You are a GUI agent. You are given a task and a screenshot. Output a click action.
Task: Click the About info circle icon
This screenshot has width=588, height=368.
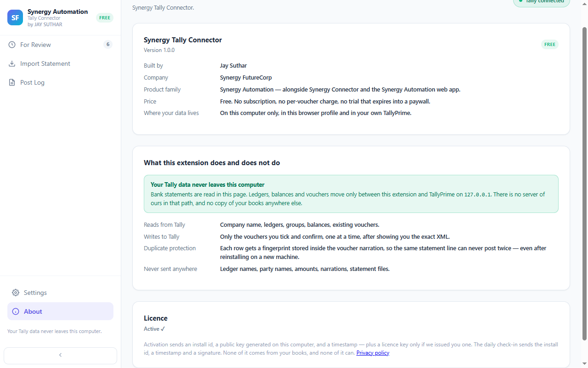pos(16,311)
